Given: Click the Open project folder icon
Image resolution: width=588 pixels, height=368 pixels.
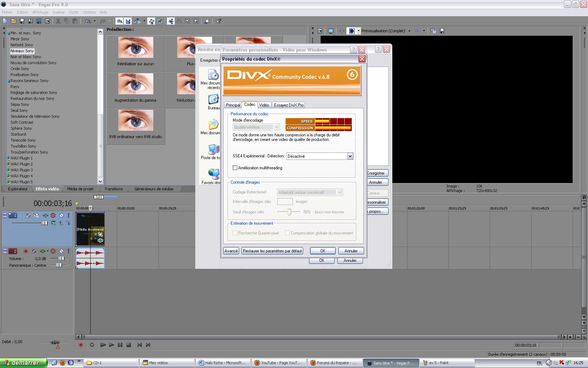Looking at the screenshot, I should (x=14, y=21).
